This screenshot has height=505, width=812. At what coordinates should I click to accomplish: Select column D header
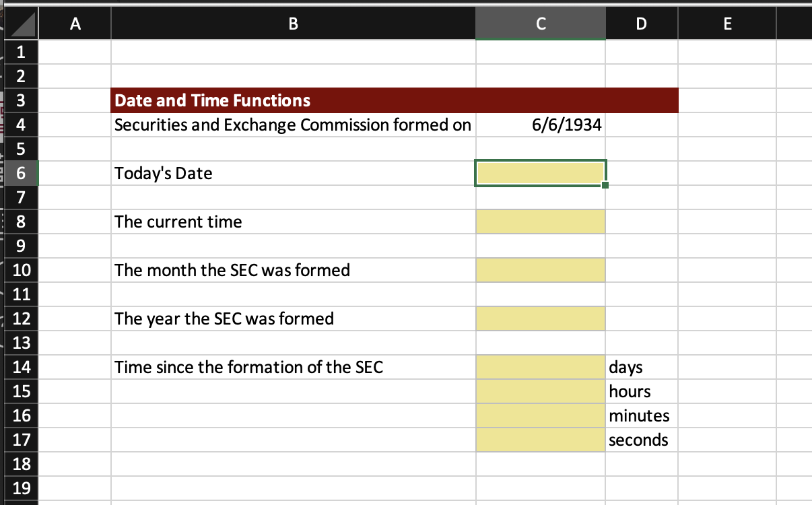point(641,24)
